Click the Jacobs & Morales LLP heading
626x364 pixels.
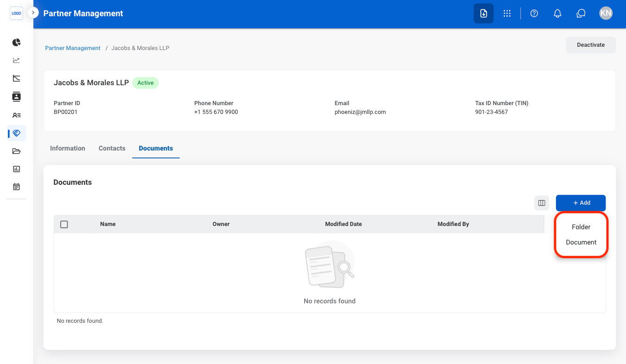tap(91, 83)
